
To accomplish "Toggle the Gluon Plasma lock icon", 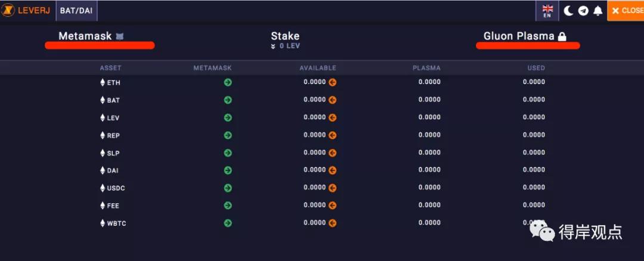I will pyautogui.click(x=562, y=36).
